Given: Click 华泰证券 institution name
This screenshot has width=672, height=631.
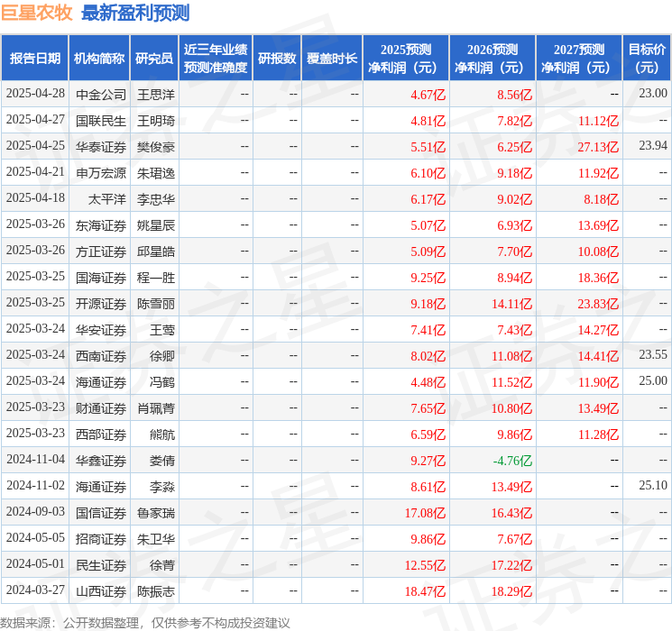Looking at the screenshot, I should point(101,147).
